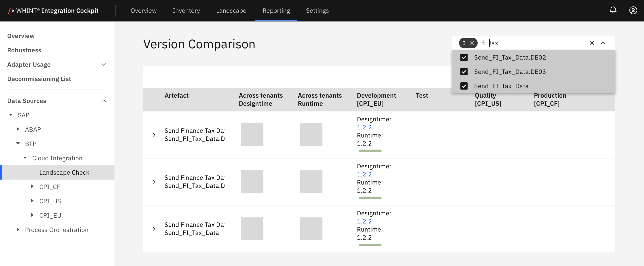Open Overview in the sidebar
This screenshot has width=644, height=266.
[21, 36]
